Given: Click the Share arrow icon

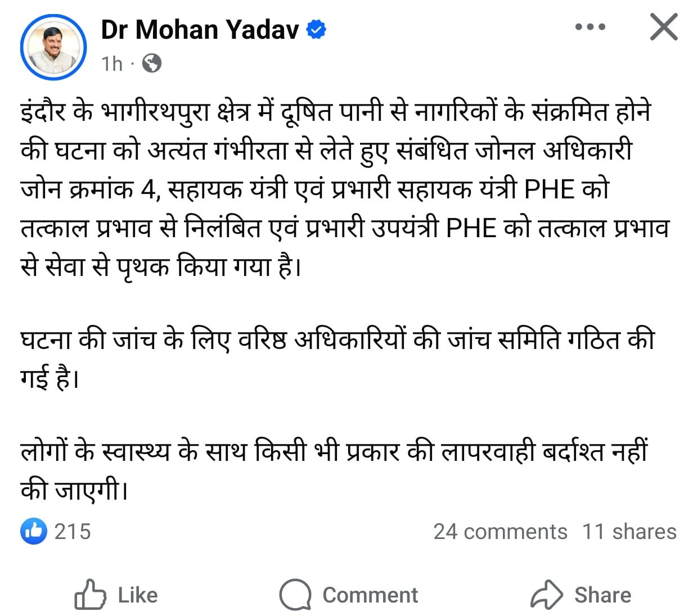Looking at the screenshot, I should [546, 595].
